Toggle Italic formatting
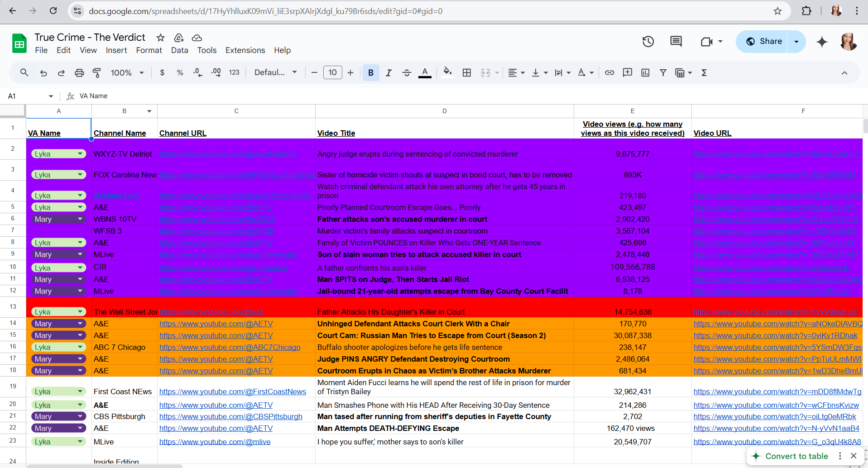The height and width of the screenshot is (468, 868). [388, 72]
